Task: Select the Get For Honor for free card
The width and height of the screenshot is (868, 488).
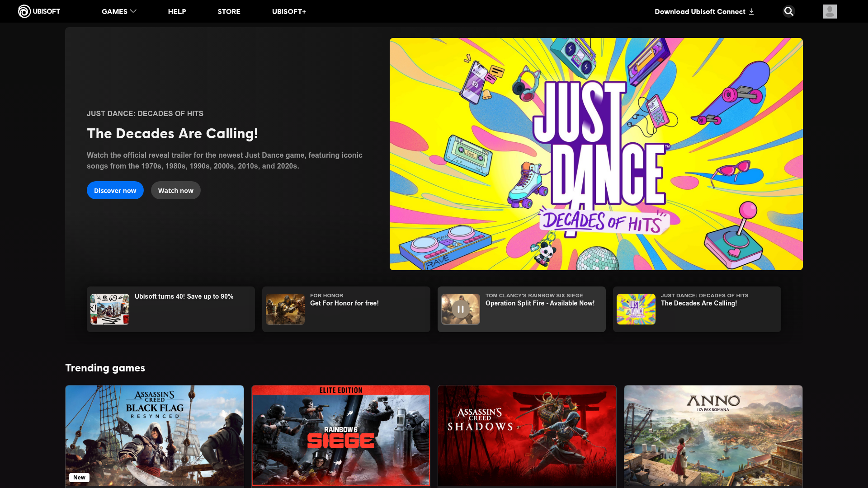Action: pyautogui.click(x=346, y=309)
